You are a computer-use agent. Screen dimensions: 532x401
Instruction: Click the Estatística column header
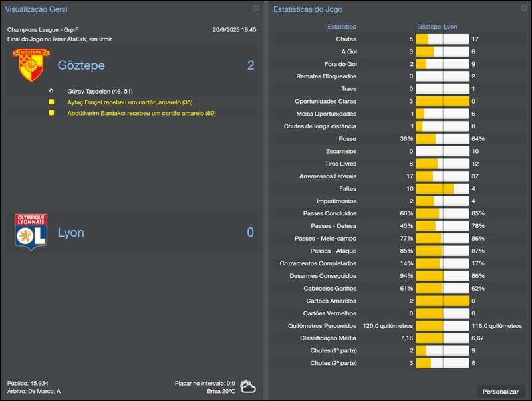[x=342, y=27]
